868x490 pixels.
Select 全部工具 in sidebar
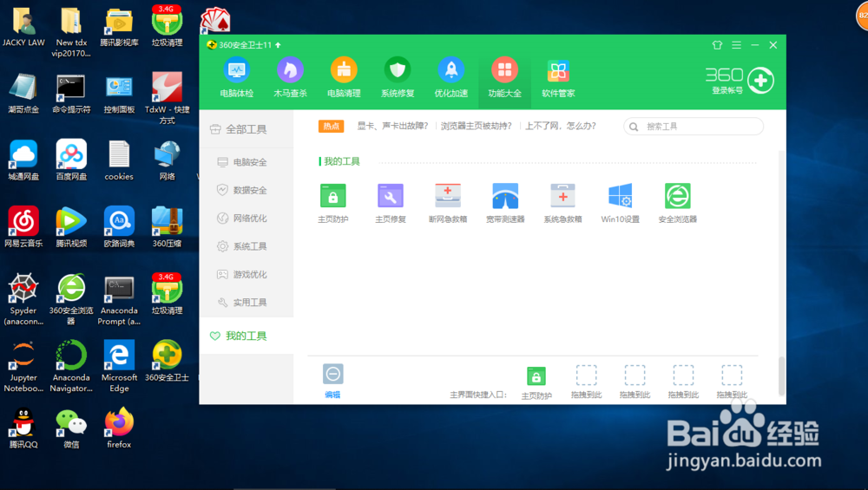pyautogui.click(x=247, y=129)
